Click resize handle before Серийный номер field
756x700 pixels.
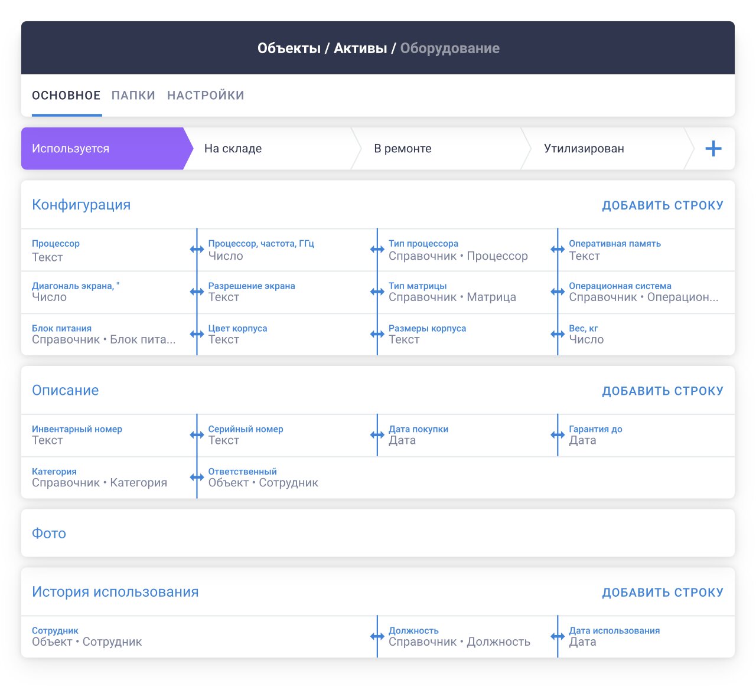tap(197, 435)
